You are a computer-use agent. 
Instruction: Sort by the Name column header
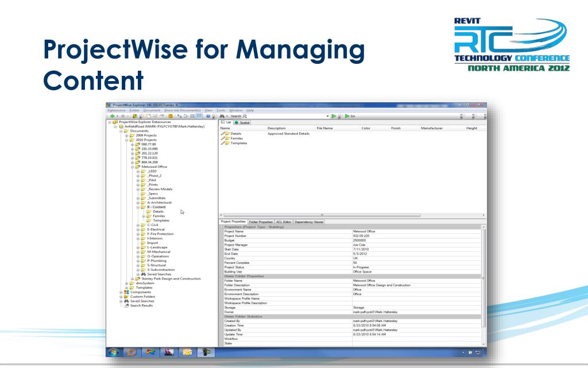pyautogui.click(x=225, y=128)
